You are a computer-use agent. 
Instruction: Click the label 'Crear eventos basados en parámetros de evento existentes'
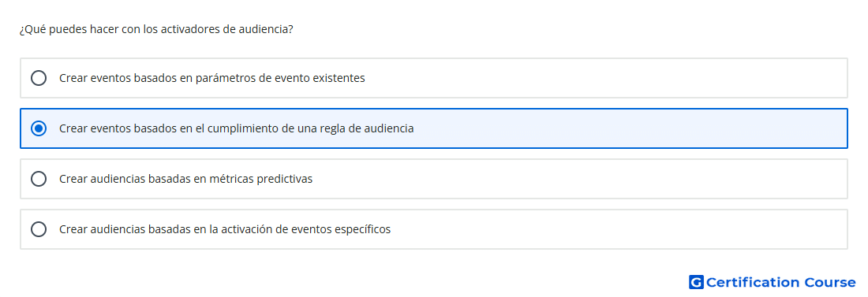[212, 78]
